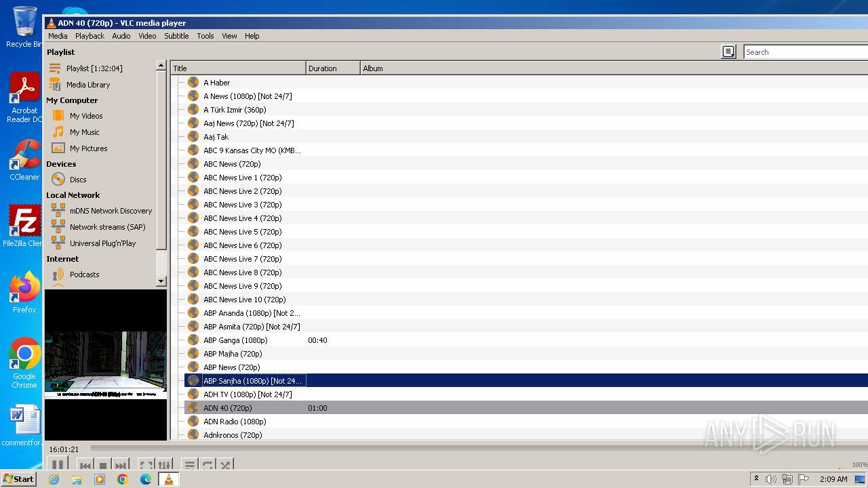Toggle playlist view icon in control bar
This screenshot has width=868, height=488.
click(190, 466)
